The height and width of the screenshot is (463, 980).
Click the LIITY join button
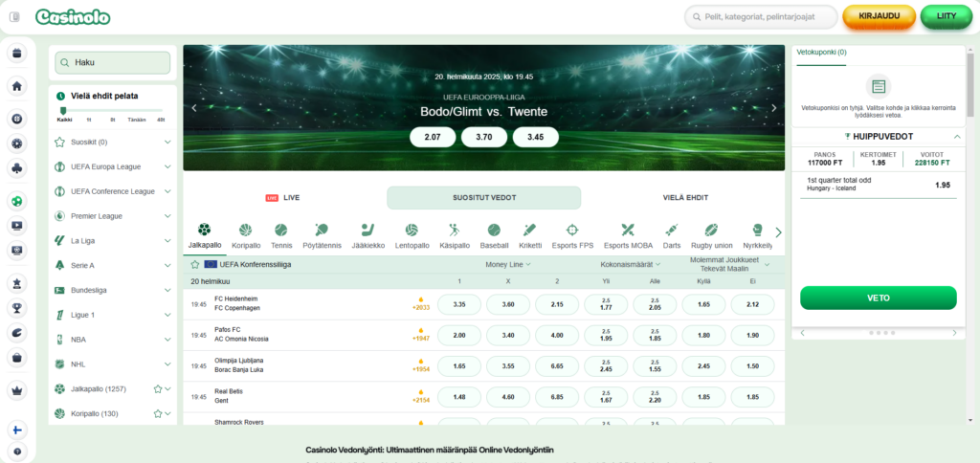click(x=947, y=16)
